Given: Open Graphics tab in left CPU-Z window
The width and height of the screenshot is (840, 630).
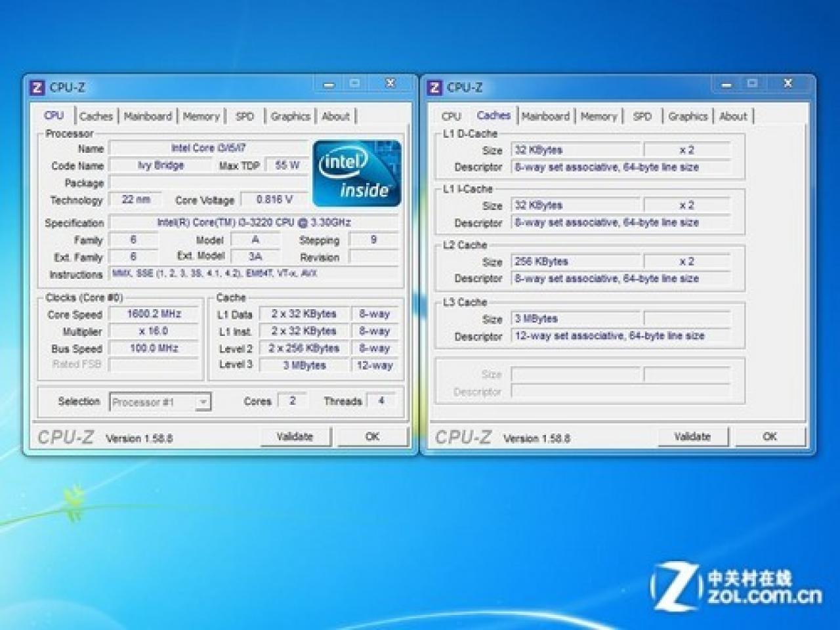Looking at the screenshot, I should coord(290,116).
